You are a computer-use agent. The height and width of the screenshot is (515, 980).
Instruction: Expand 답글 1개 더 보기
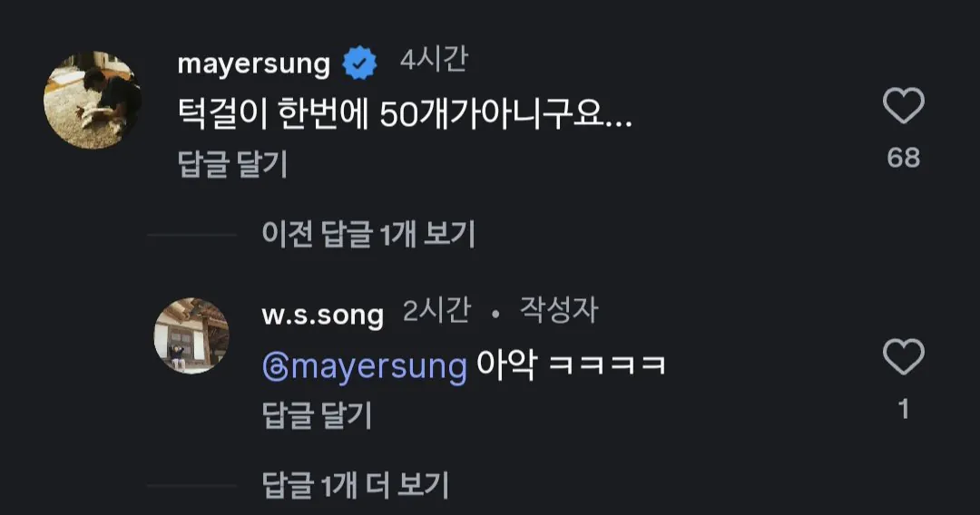click(x=356, y=485)
